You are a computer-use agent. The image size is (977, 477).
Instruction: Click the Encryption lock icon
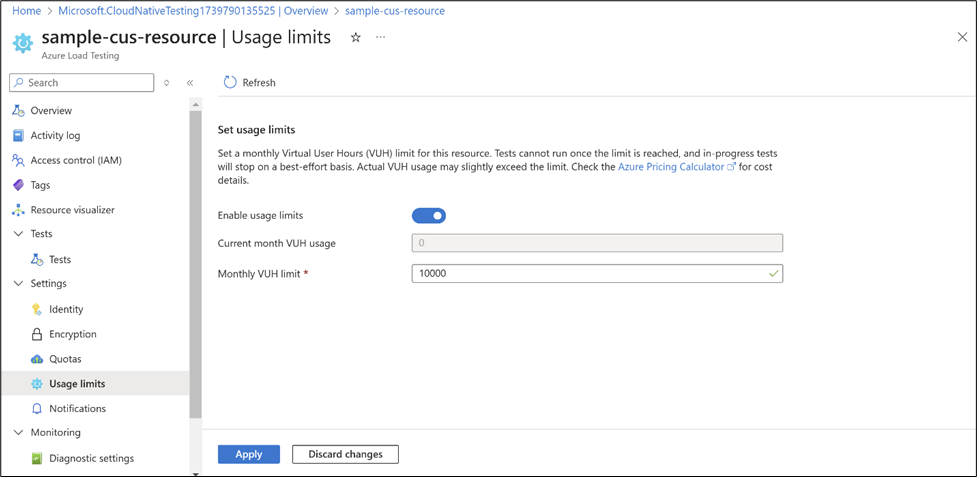tap(37, 334)
